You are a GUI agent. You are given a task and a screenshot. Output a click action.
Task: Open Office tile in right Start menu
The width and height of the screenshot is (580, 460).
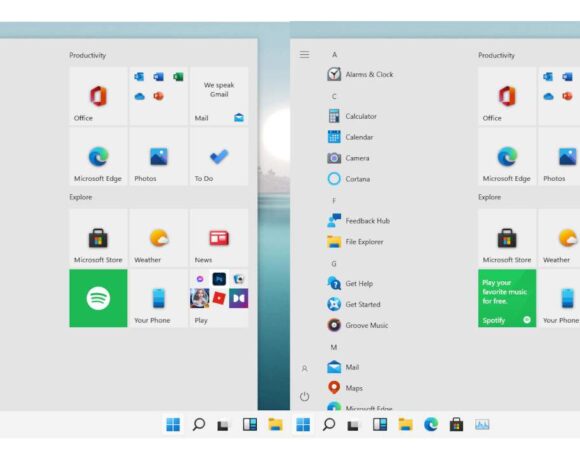tap(507, 96)
